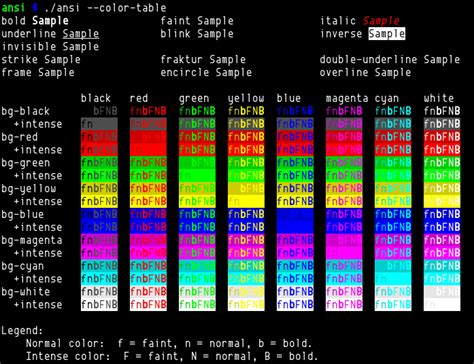Click the magenta column cell in bg-white row
This screenshot has width=474, height=364.
344,292
